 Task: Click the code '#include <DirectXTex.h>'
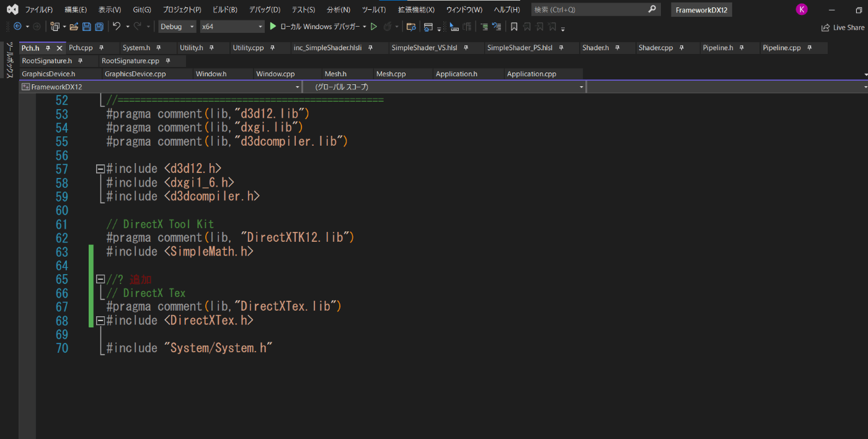180,321
